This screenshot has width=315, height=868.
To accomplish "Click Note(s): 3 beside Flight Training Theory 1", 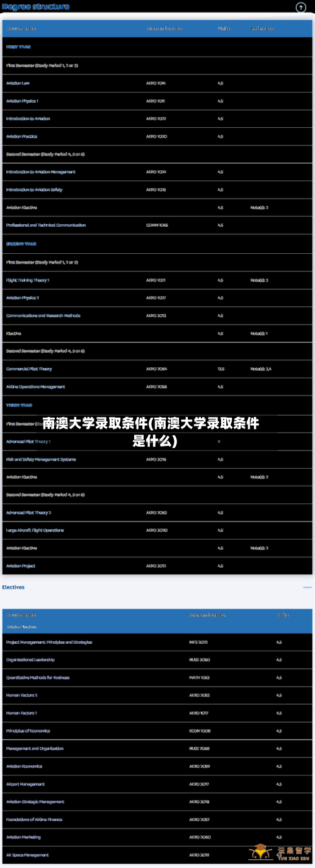I will point(260,280).
